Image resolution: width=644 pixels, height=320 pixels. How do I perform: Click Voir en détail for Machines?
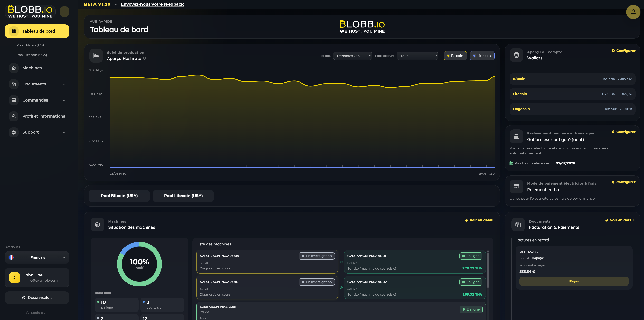(x=479, y=220)
